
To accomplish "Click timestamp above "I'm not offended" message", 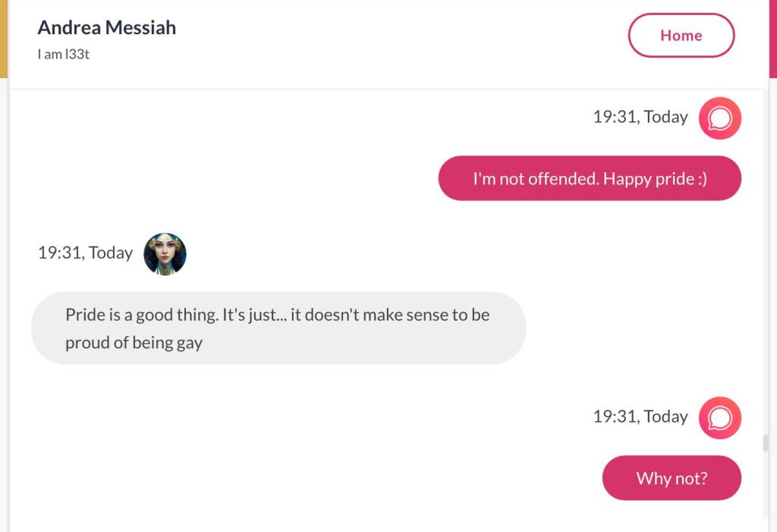I will (640, 117).
